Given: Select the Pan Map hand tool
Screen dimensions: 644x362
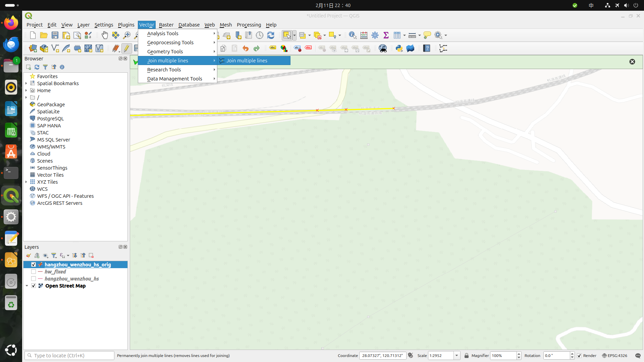Looking at the screenshot, I should pos(105,35).
